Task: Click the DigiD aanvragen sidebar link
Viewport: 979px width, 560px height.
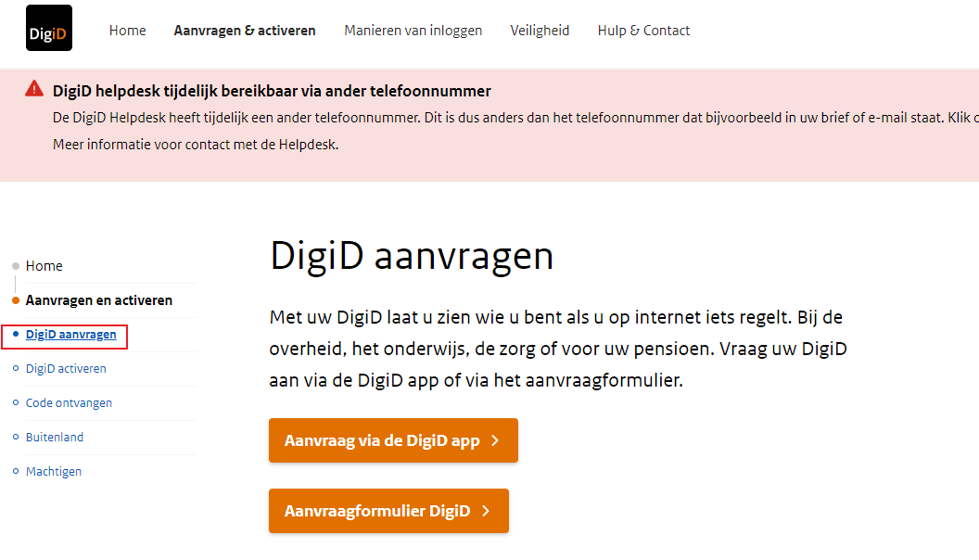Action: point(71,335)
